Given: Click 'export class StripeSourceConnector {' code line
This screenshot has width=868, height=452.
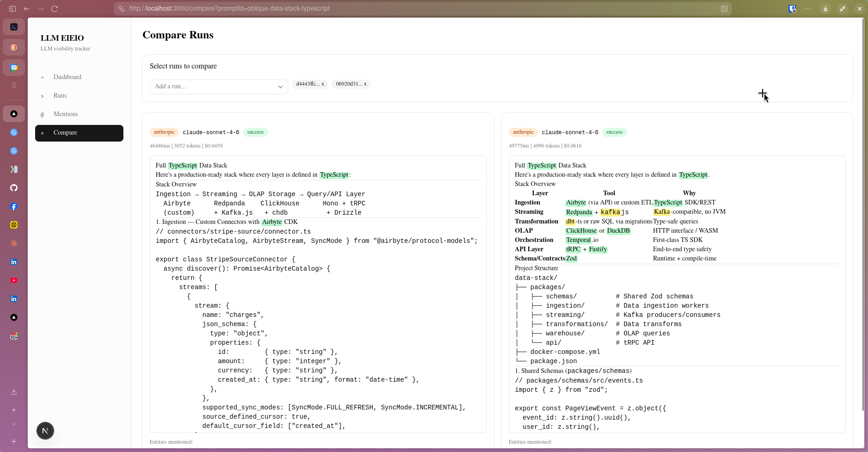Looking at the screenshot, I should coord(225,259).
